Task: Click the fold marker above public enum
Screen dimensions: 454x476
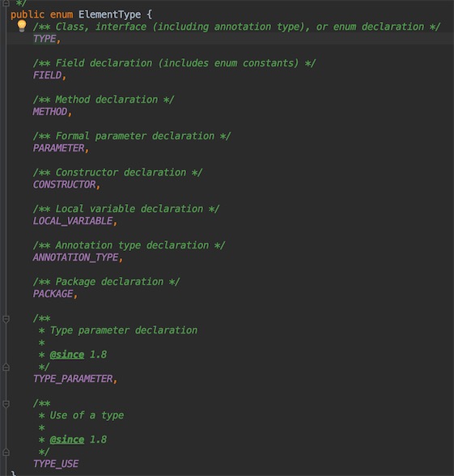Action: [6, 2]
